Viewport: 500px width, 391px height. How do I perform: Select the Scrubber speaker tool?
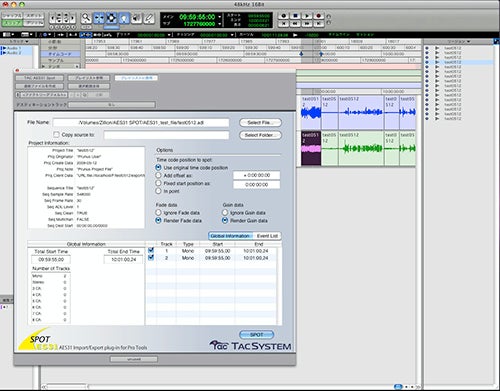(x=136, y=18)
